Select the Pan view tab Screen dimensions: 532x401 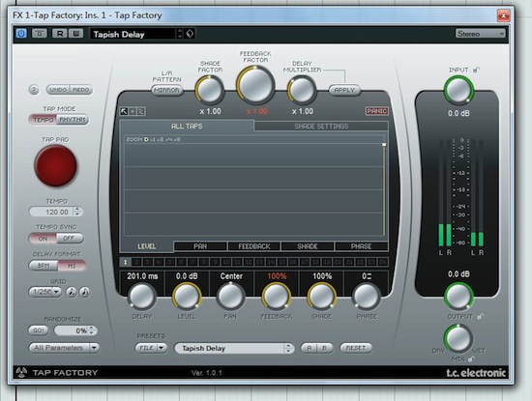pos(200,246)
